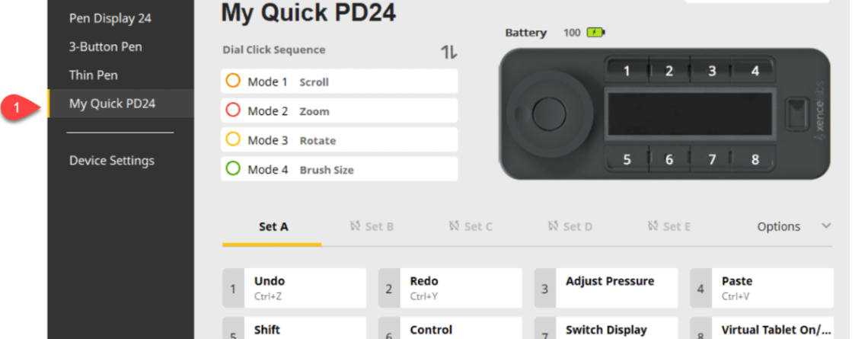This screenshot has width=868, height=339.
Task: Open the Set D tab
Action: 570,227
